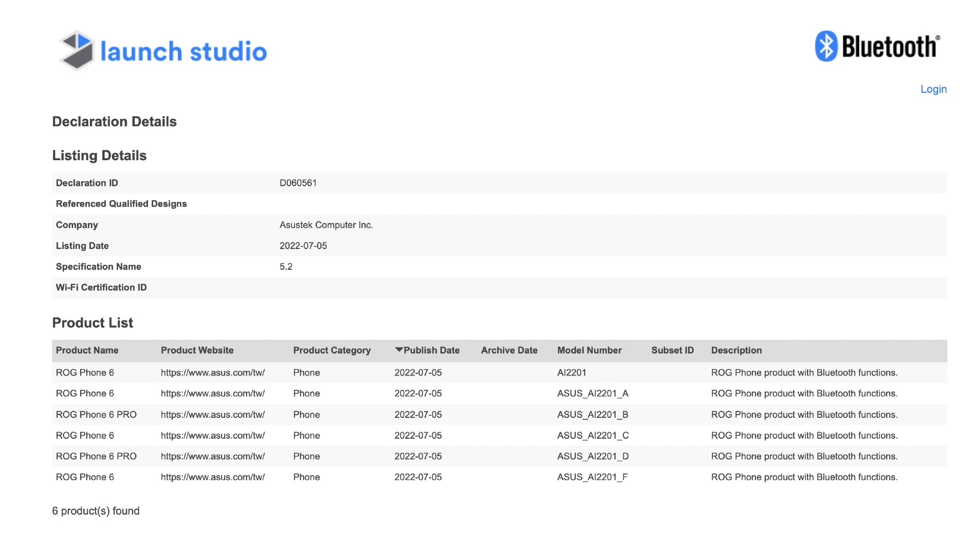Screen dimensions: 980x551
Task: Select model number AI2201
Action: [572, 373]
